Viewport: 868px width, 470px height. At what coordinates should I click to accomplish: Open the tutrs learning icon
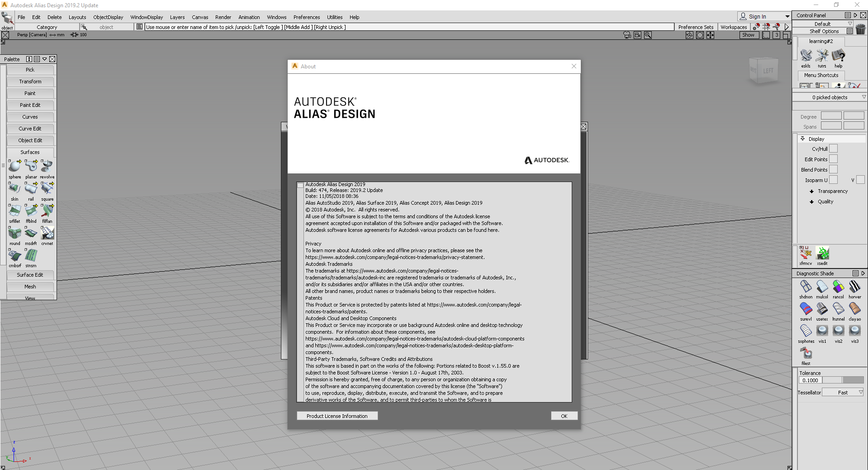(x=822, y=56)
